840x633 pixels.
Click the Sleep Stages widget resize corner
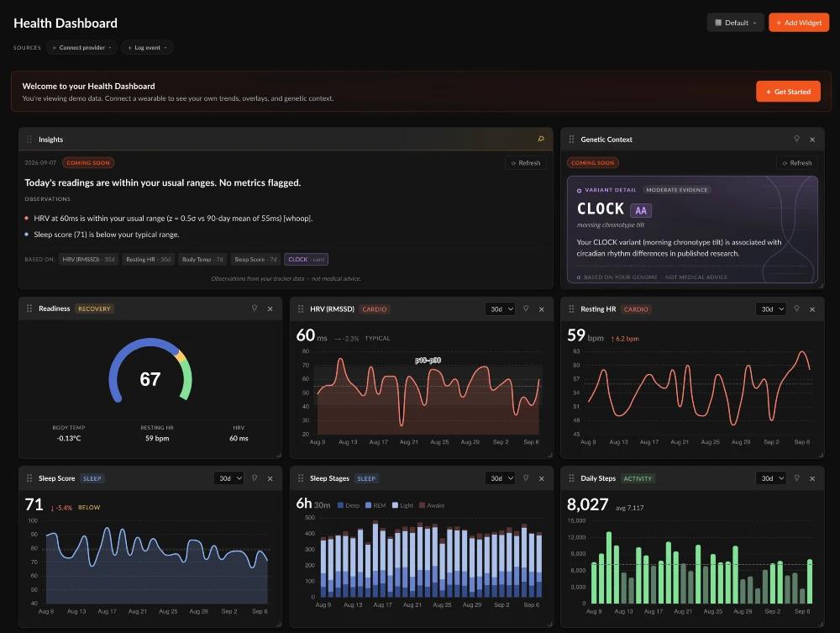tap(550, 625)
